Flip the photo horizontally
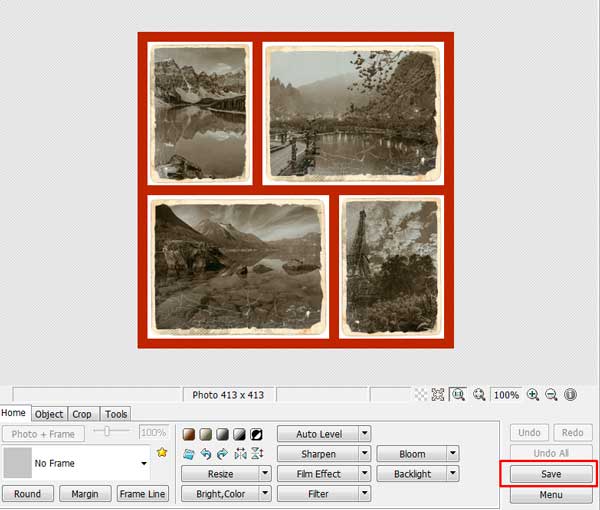Image resolution: width=600 pixels, height=510 pixels. pos(240,454)
